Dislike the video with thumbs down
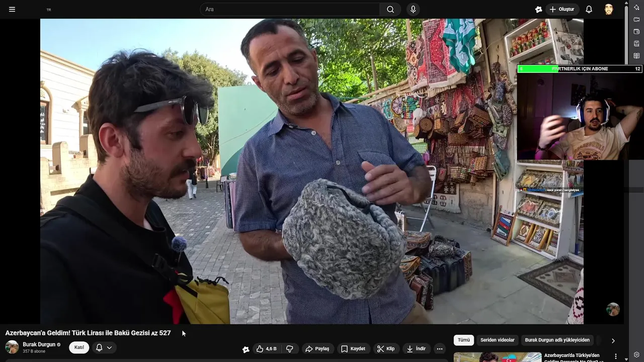The height and width of the screenshot is (362, 644). (290, 348)
